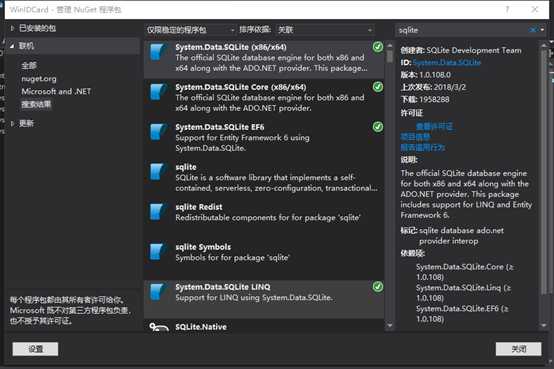554x369 pixels.
Task: Click details pane scrollbar down arrow
Action: [544, 326]
